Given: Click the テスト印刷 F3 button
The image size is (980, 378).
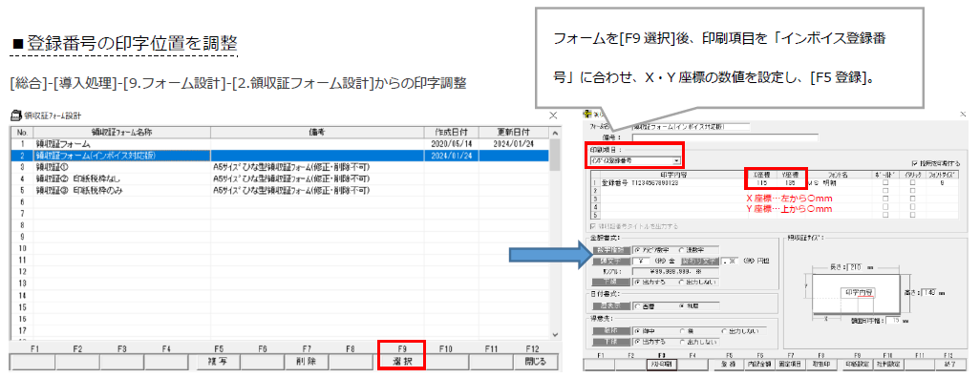Looking at the screenshot, I should 662,364.
